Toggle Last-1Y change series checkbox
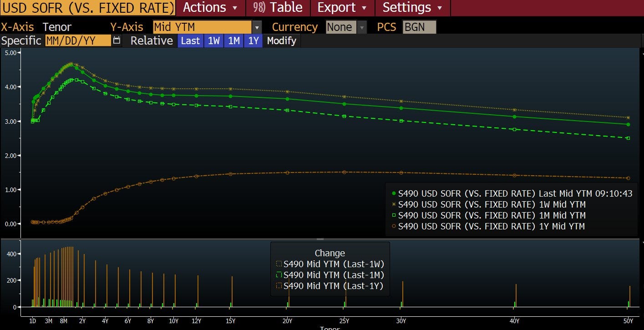The height and width of the screenshot is (330, 644). (279, 286)
